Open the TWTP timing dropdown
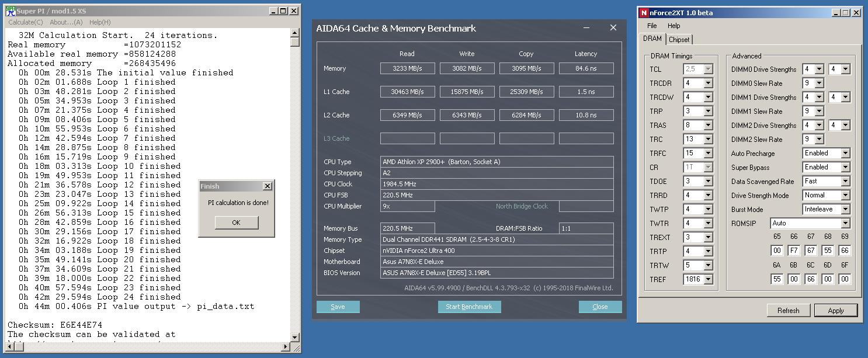The height and width of the screenshot is (358, 868). (708, 209)
